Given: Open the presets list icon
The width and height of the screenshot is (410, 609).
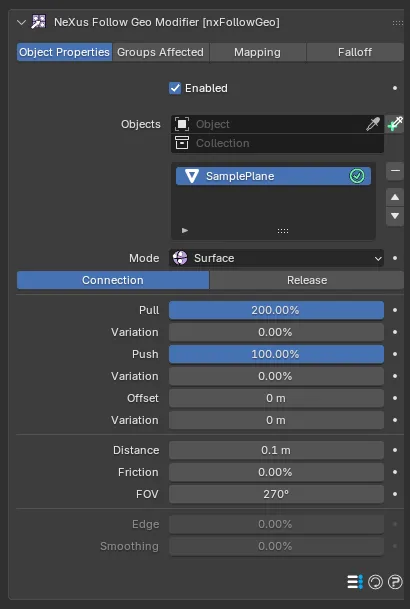Looking at the screenshot, I should click(x=355, y=582).
